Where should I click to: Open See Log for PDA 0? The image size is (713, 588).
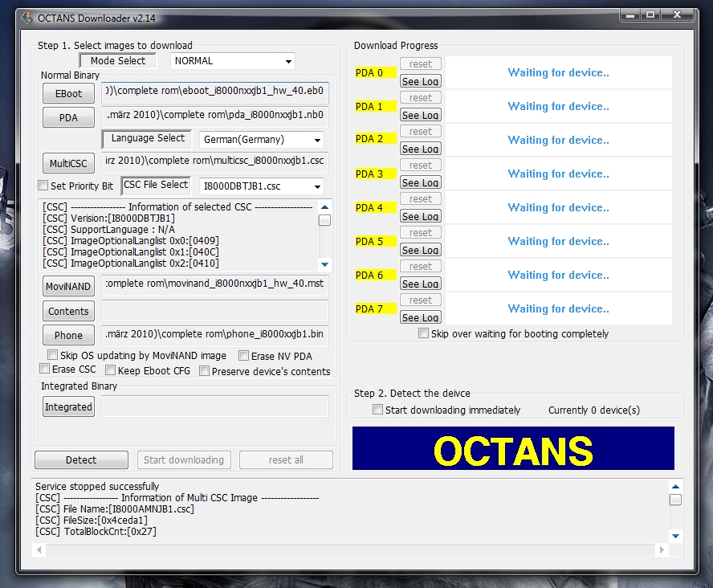tap(421, 81)
